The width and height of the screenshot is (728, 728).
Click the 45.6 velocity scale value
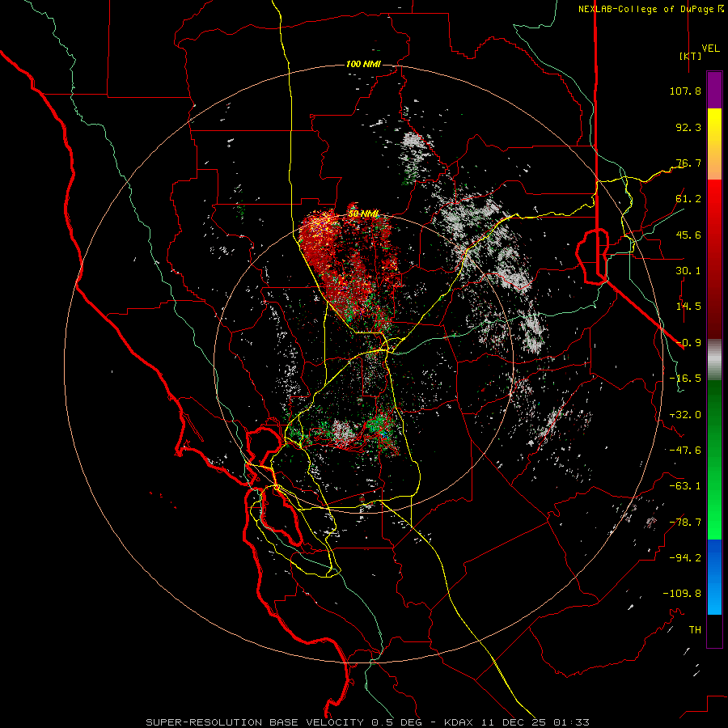688,235
